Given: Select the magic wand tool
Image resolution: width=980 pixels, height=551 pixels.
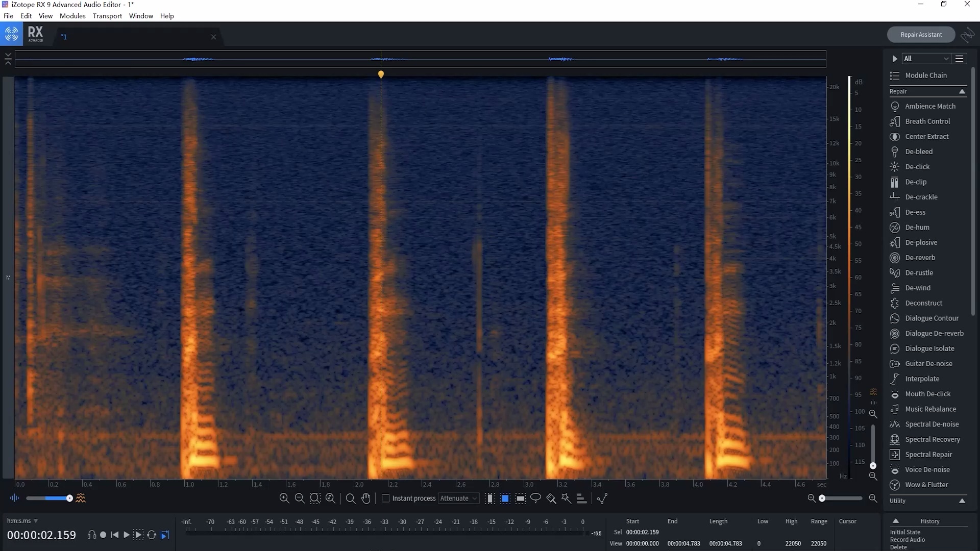Looking at the screenshot, I should pyautogui.click(x=566, y=498).
